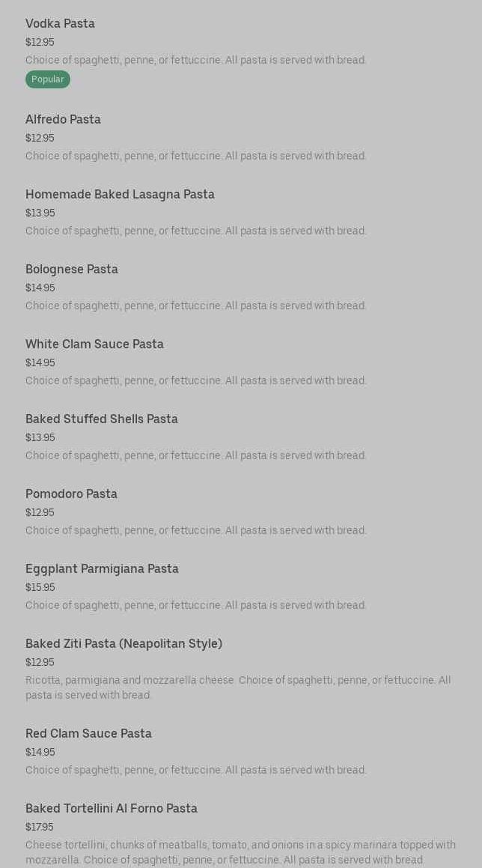Screen dimensions: 482x868
Task: Pick Baked Stuffed Shells Pasta
Action: (102, 419)
